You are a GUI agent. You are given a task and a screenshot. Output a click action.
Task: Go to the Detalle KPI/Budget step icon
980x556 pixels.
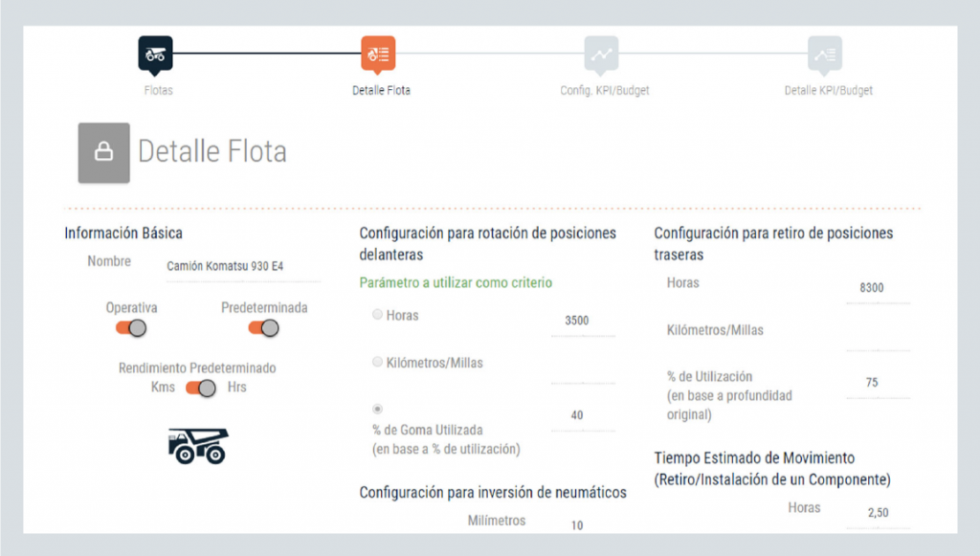coord(825,54)
